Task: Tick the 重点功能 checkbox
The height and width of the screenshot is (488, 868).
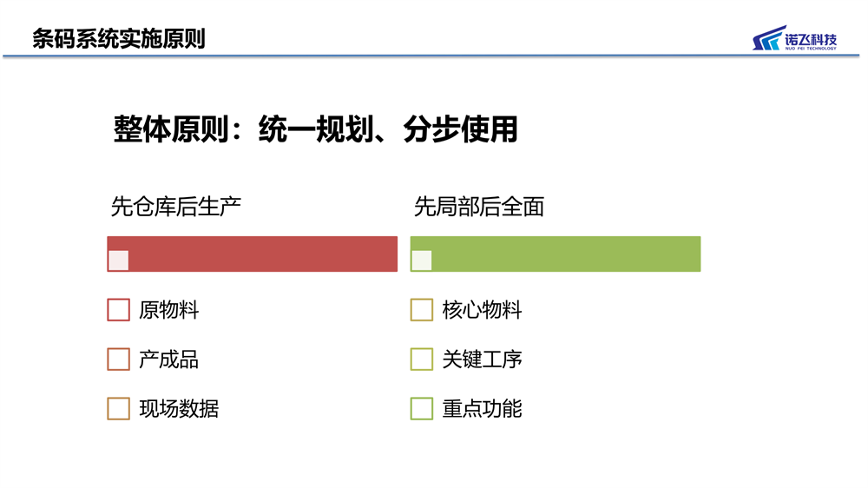Action: coord(422,408)
